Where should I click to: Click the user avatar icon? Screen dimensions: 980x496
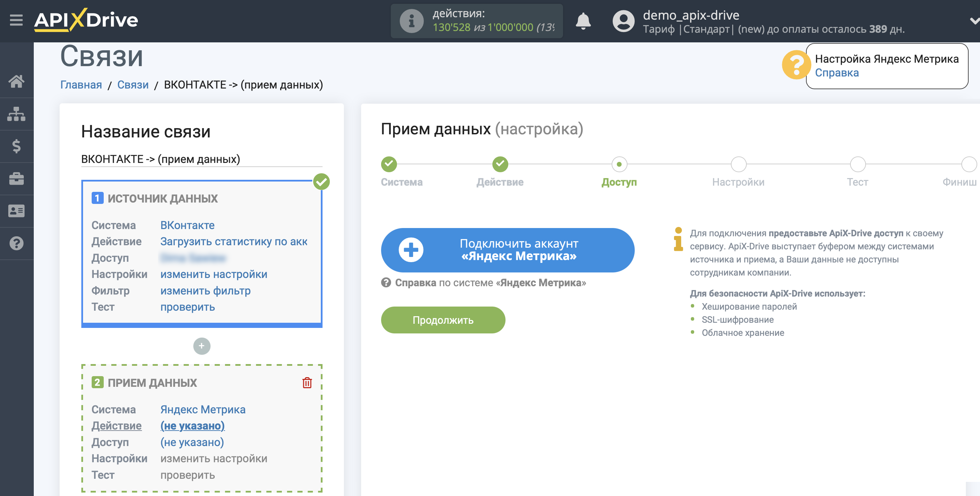pyautogui.click(x=624, y=21)
